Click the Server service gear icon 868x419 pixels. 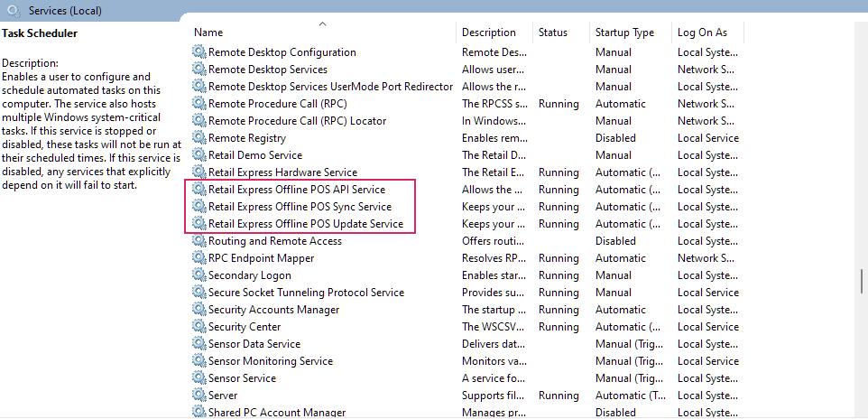coord(199,396)
